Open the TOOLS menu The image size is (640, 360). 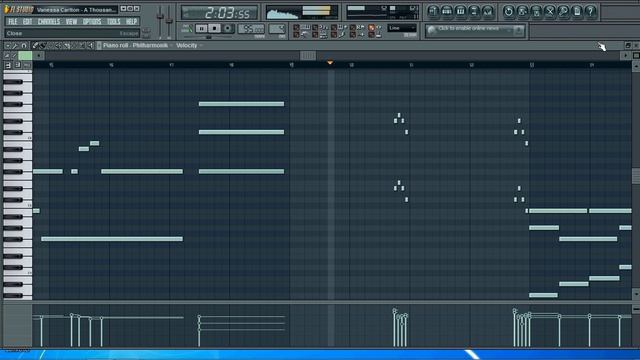click(114, 22)
